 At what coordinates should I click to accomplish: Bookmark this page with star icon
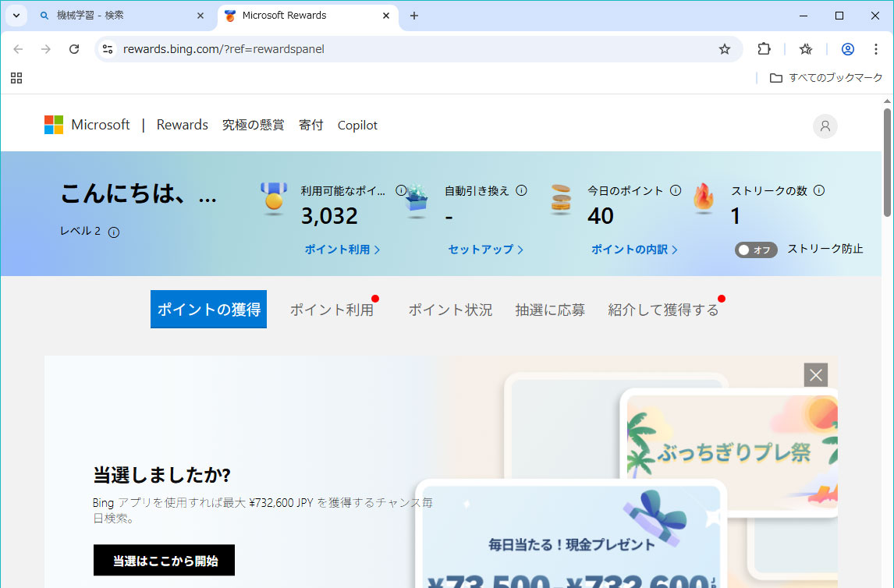725,49
